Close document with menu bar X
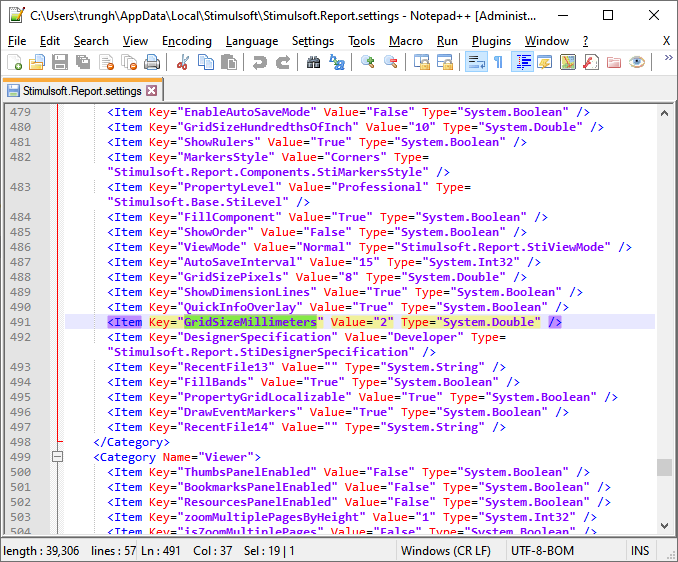Image resolution: width=678 pixels, height=562 pixels. tap(666, 41)
